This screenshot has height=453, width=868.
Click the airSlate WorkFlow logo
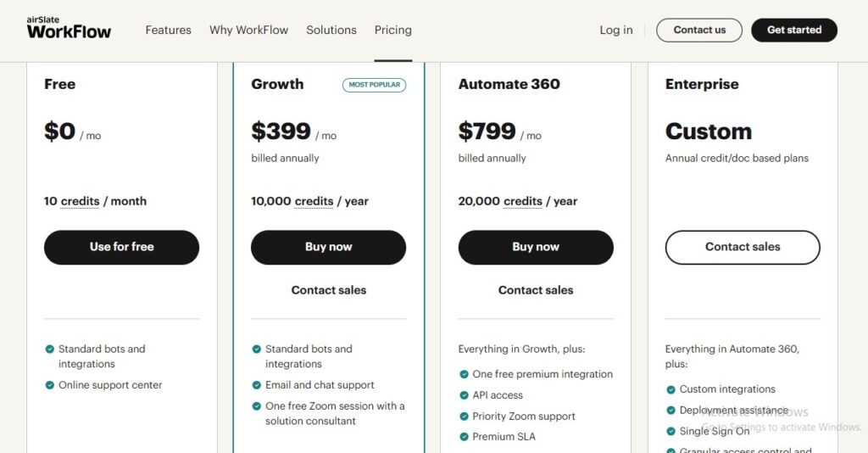(x=69, y=30)
